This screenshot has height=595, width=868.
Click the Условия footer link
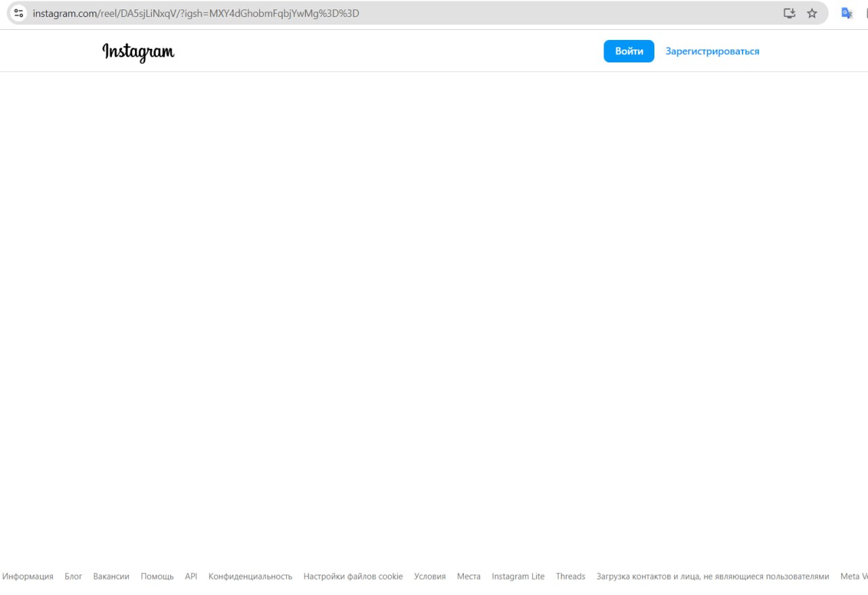(430, 576)
